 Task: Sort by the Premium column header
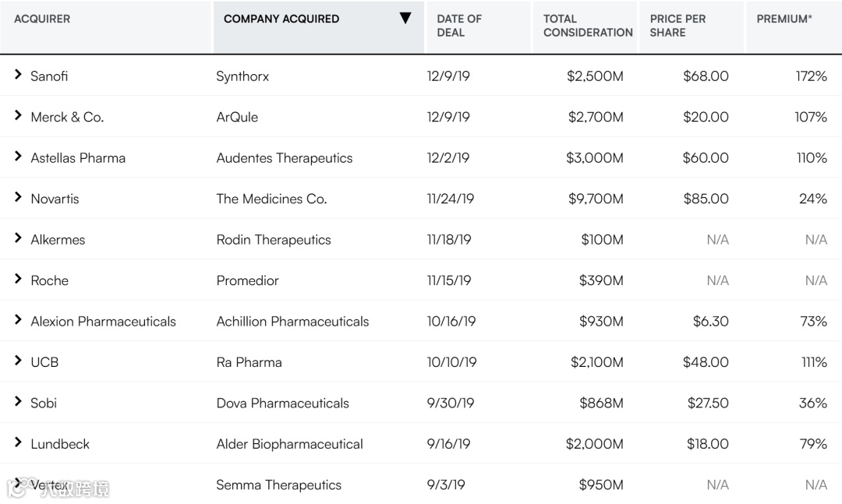[784, 19]
